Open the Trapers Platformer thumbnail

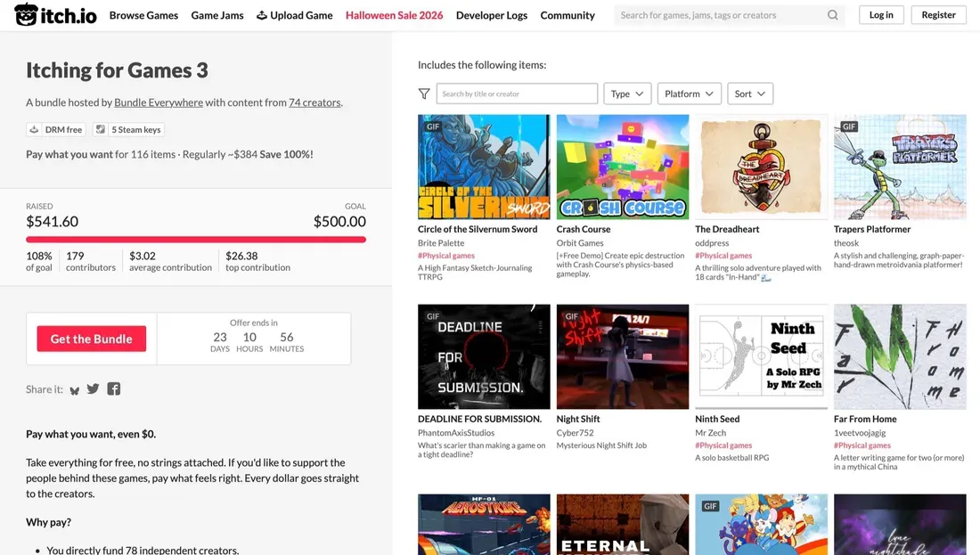pyautogui.click(x=900, y=167)
